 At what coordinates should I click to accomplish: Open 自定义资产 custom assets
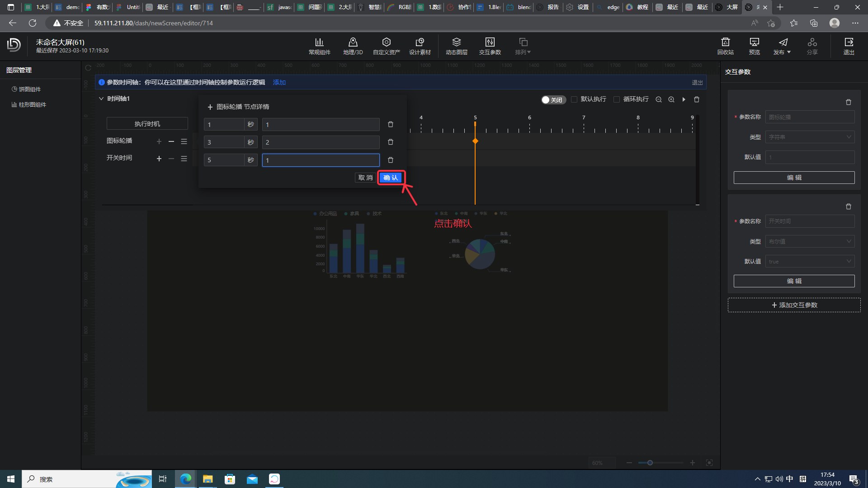point(386,47)
